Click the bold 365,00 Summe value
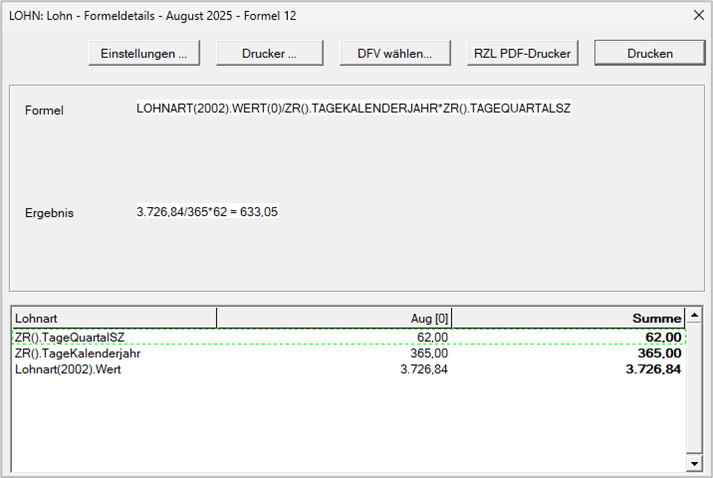This screenshot has height=478, width=713. coord(659,353)
